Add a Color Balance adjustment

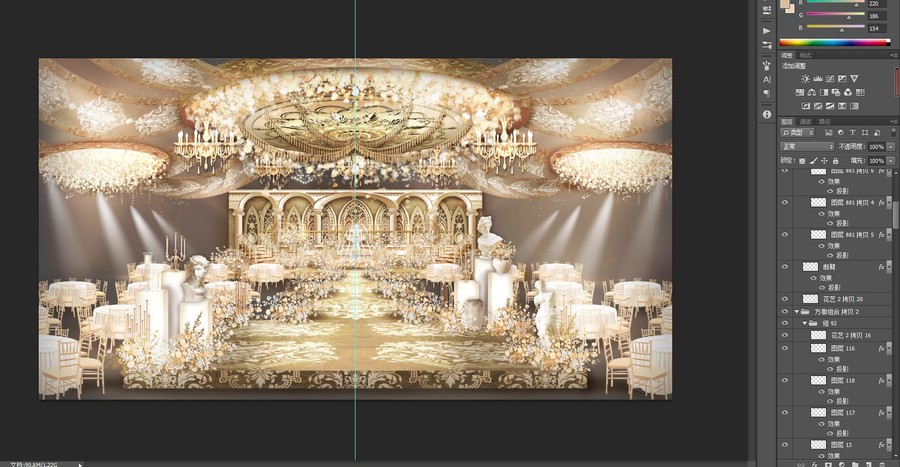click(x=812, y=92)
